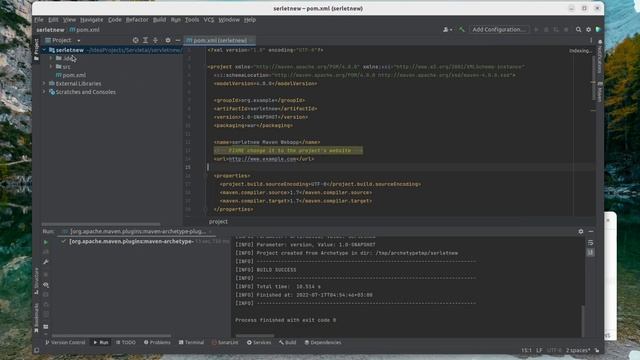Click Collapse All icon in Project panel

(155, 40)
